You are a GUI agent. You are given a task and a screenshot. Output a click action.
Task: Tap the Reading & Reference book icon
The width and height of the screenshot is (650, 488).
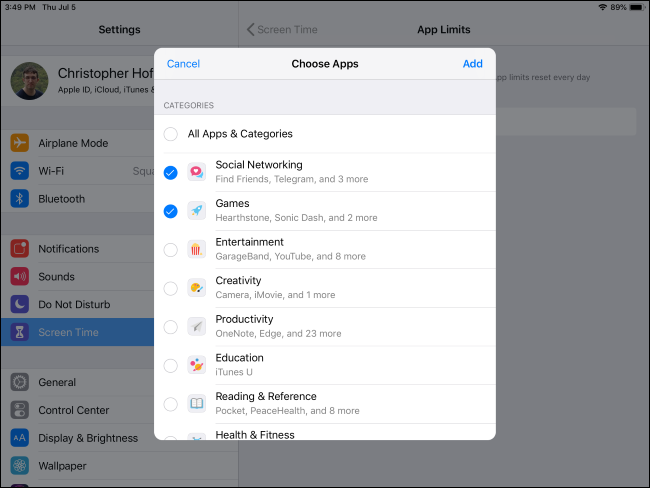tap(197, 404)
